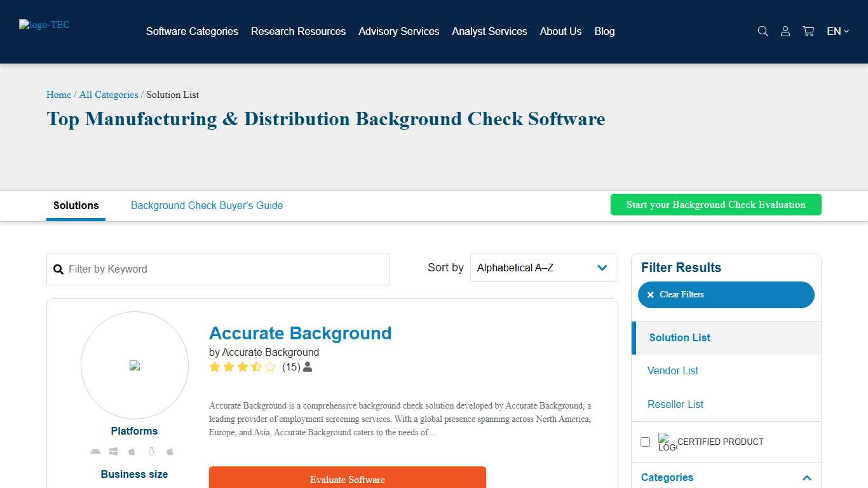The width and height of the screenshot is (868, 488).
Task: Select the Linux platform icon
Action: tap(151, 451)
